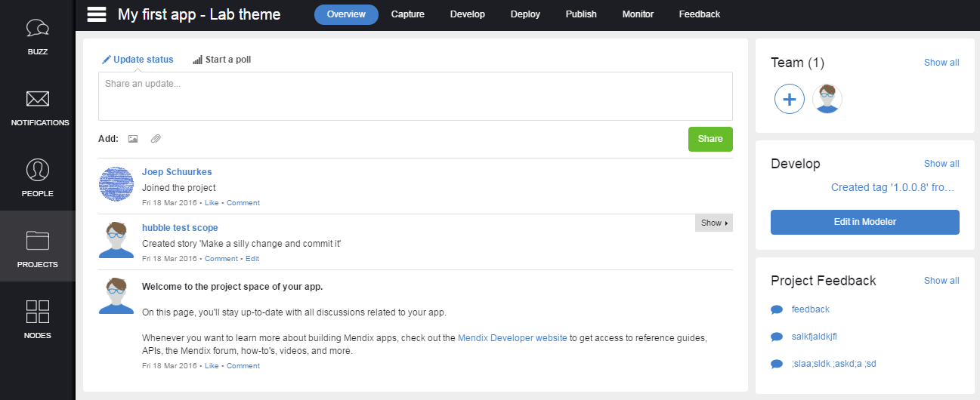980x400 pixels.
Task: Click the Edit in Modeler button
Action: point(864,222)
